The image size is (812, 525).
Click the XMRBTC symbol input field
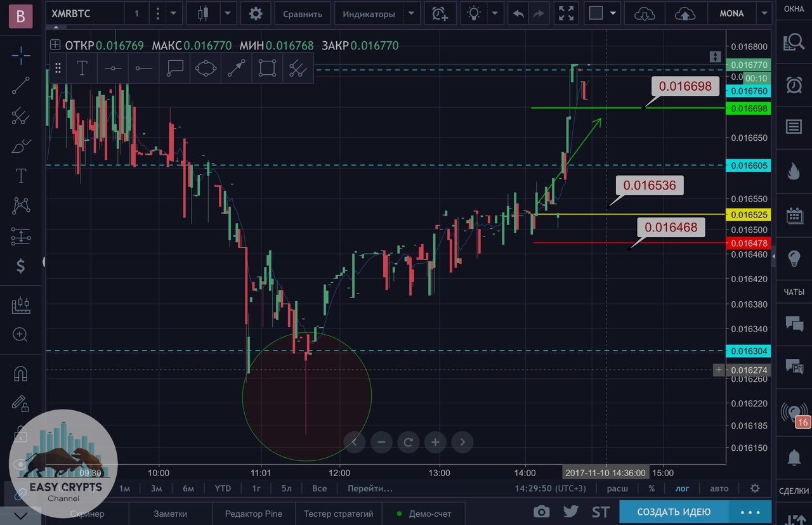pyautogui.click(x=85, y=13)
